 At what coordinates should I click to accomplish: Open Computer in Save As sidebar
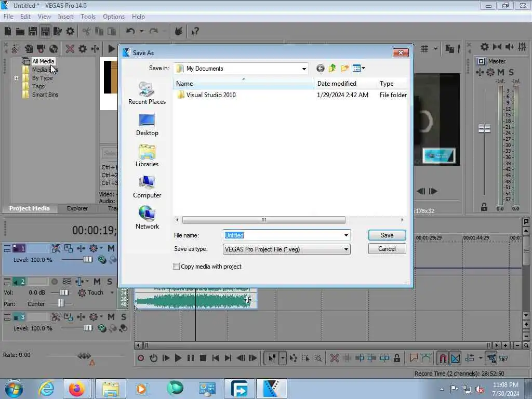tap(147, 187)
